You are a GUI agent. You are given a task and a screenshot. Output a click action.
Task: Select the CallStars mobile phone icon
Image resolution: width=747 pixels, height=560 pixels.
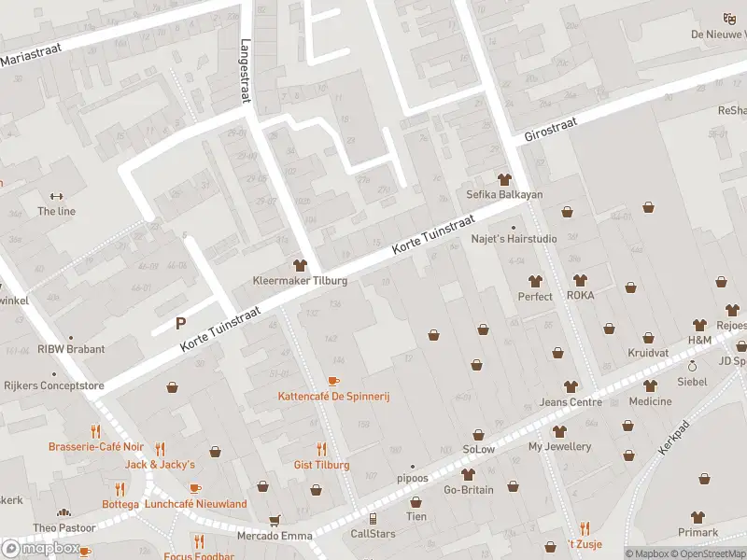373,519
